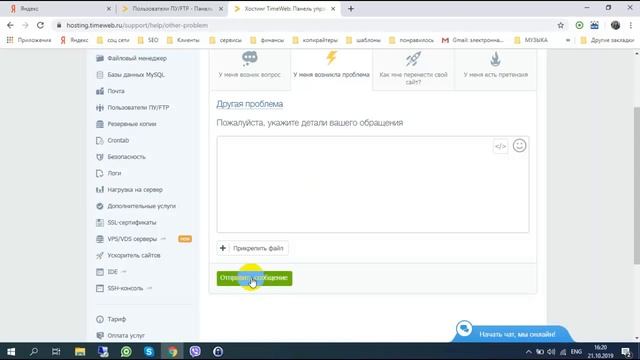Open Server load (Нагрузка на сервер) icon
The height and width of the screenshot is (360, 640).
[100, 189]
